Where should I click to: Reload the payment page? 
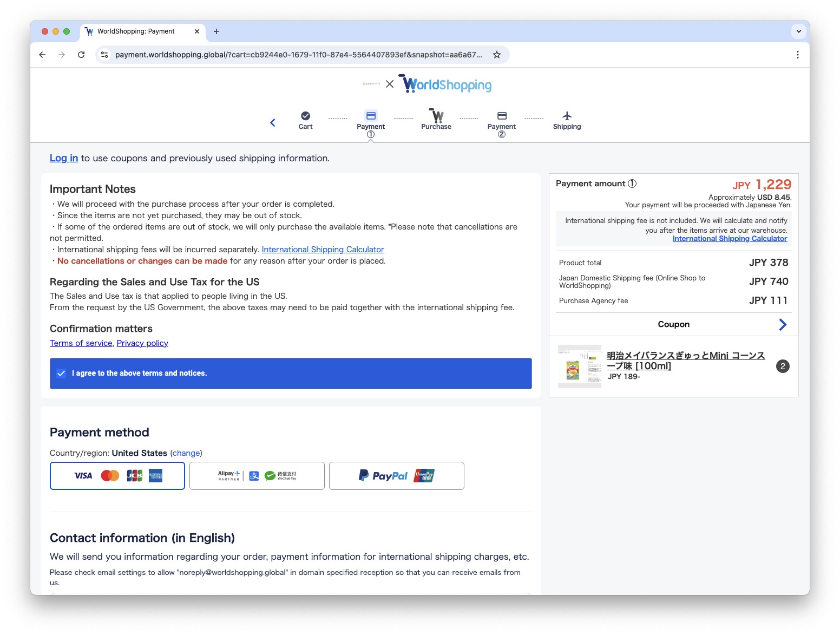pyautogui.click(x=81, y=55)
